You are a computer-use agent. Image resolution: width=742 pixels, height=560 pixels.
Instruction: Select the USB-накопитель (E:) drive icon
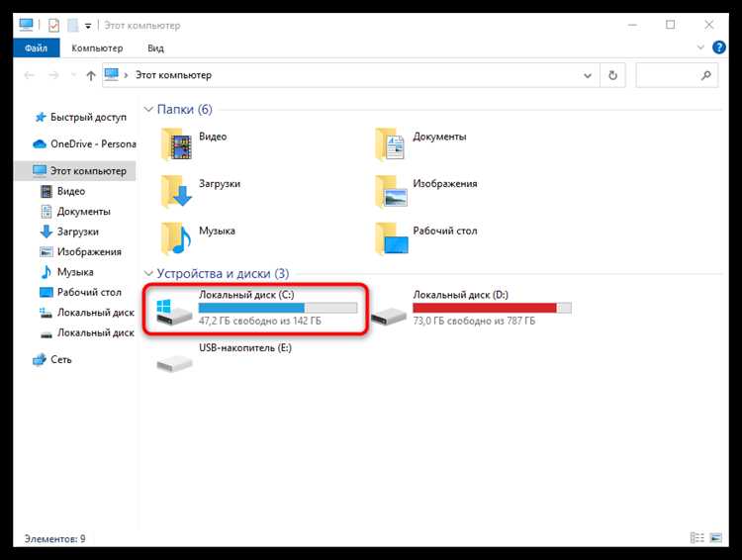tap(174, 364)
